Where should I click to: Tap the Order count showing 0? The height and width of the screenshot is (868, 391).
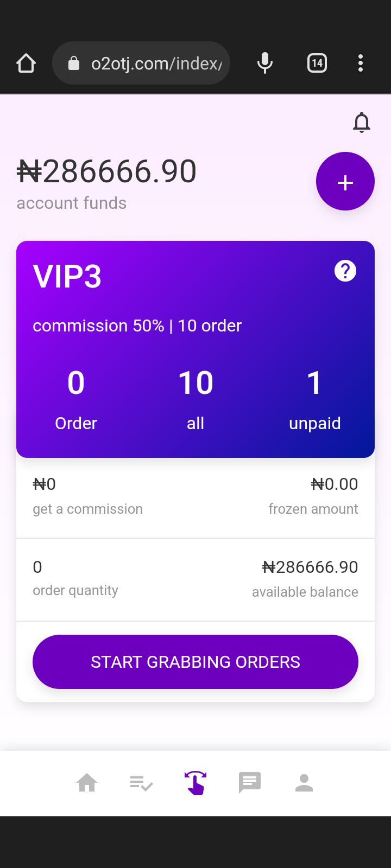click(x=76, y=383)
